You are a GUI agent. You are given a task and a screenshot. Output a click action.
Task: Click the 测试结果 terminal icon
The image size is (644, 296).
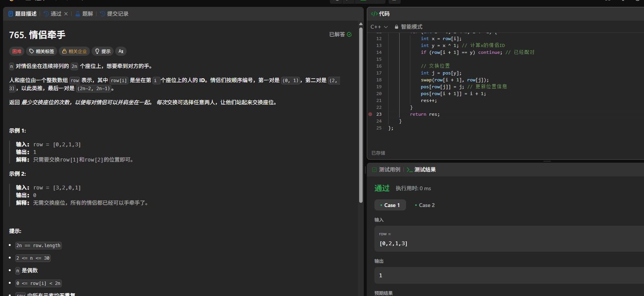point(410,170)
